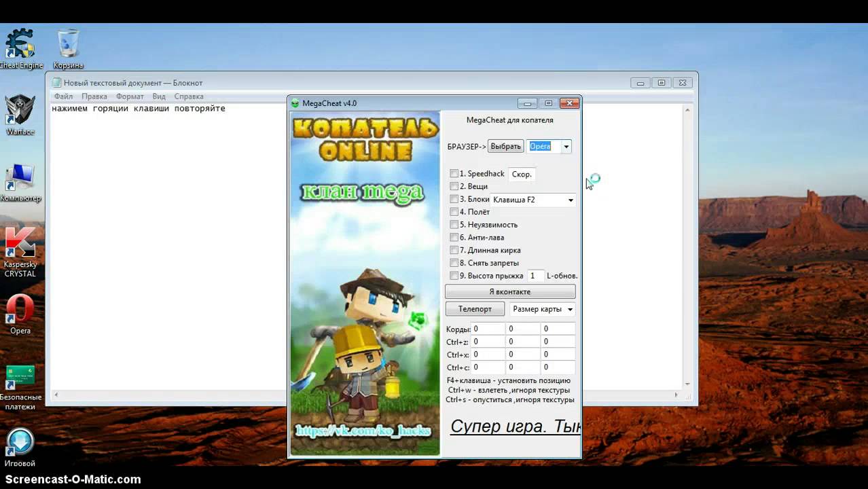
Task: Maximize the Notepad window
Action: pos(662,83)
